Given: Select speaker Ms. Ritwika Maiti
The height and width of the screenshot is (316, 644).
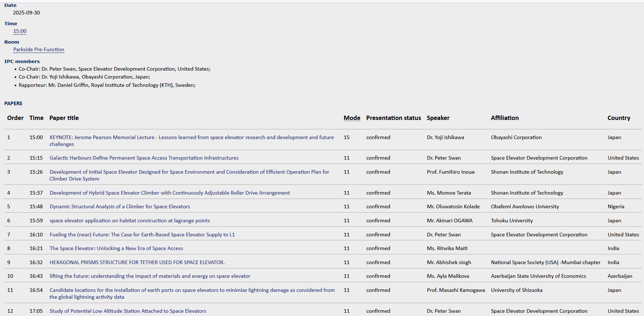Looking at the screenshot, I should coord(447,248).
